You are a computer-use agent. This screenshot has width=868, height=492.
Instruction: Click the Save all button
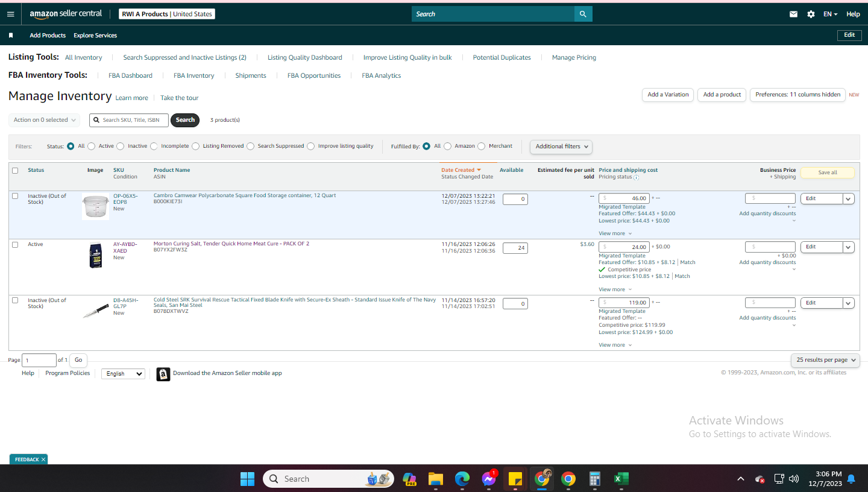coord(828,172)
